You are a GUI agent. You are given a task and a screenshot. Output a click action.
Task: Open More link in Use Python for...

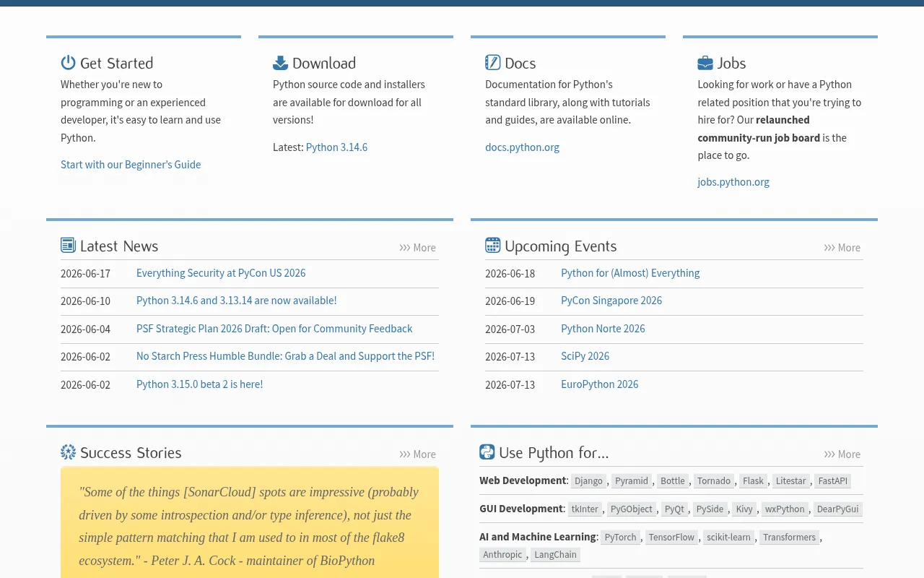click(x=842, y=454)
